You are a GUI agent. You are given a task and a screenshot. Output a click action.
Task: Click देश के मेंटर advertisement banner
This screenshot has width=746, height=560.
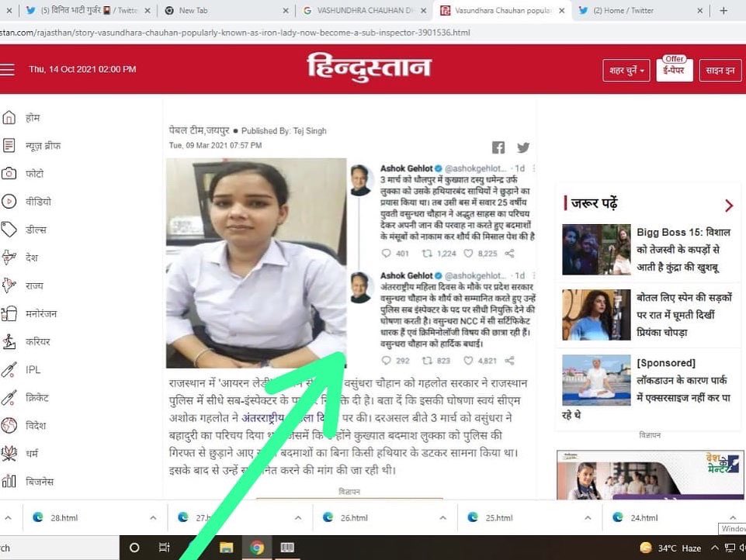[x=651, y=475]
